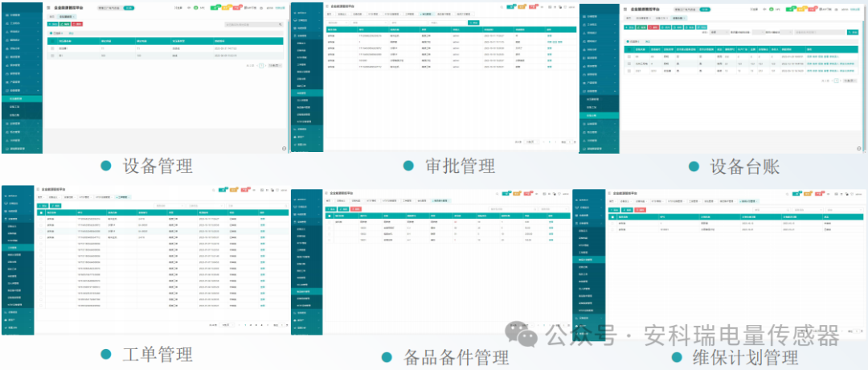Toggle teal pill switch in 设备管理 header
Image resolution: width=868 pixels, height=370 pixels.
[x=129, y=8]
